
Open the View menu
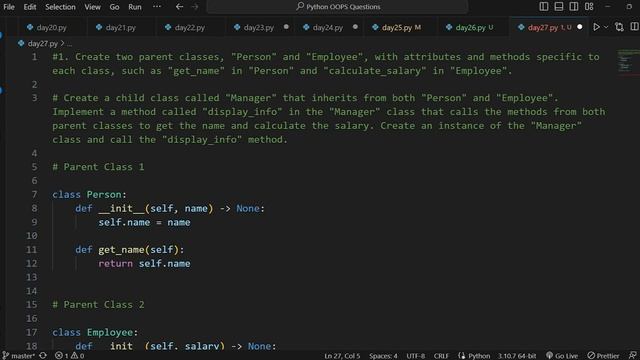click(92, 7)
